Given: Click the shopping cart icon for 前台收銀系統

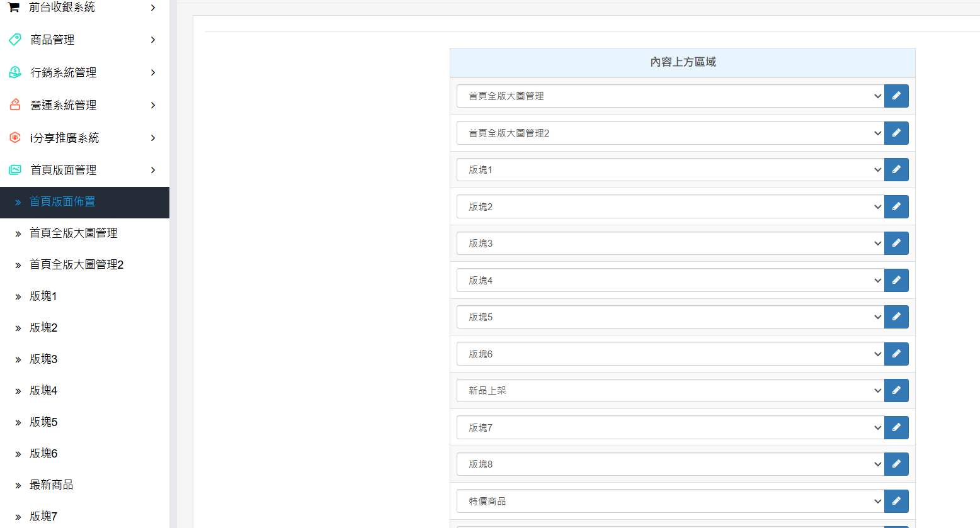Looking at the screenshot, I should [14, 7].
